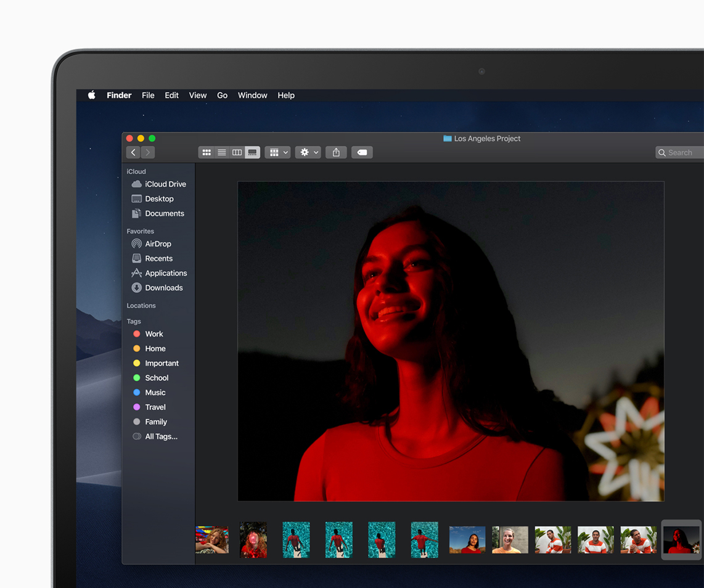Switch to list view in Finder toolbar
The height and width of the screenshot is (588, 704).
[x=222, y=152]
